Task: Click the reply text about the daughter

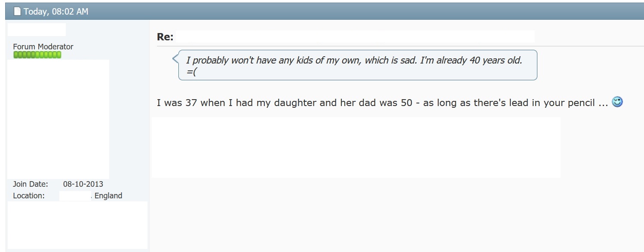Action: [382, 103]
